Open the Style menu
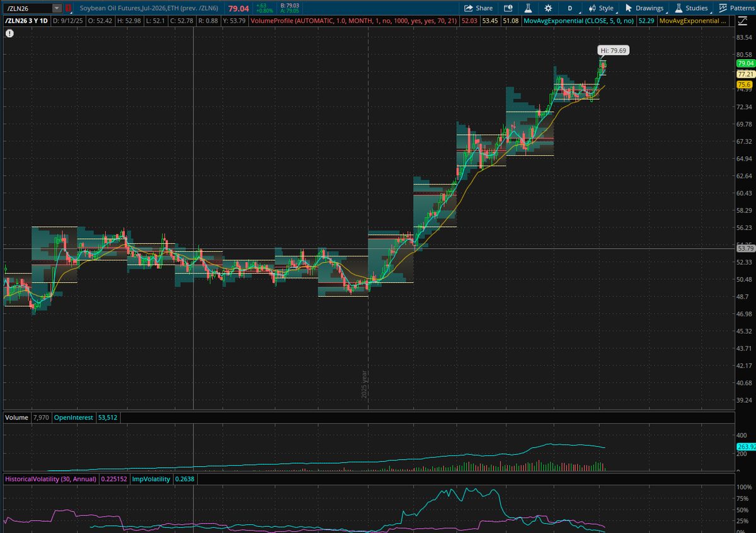The height and width of the screenshot is (533, 756). point(601,8)
